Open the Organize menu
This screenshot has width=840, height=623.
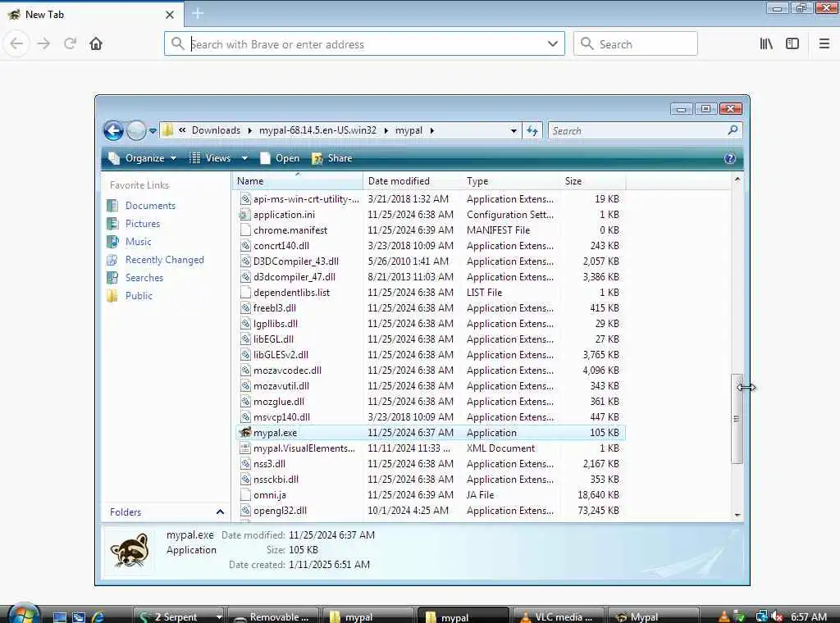pos(143,158)
